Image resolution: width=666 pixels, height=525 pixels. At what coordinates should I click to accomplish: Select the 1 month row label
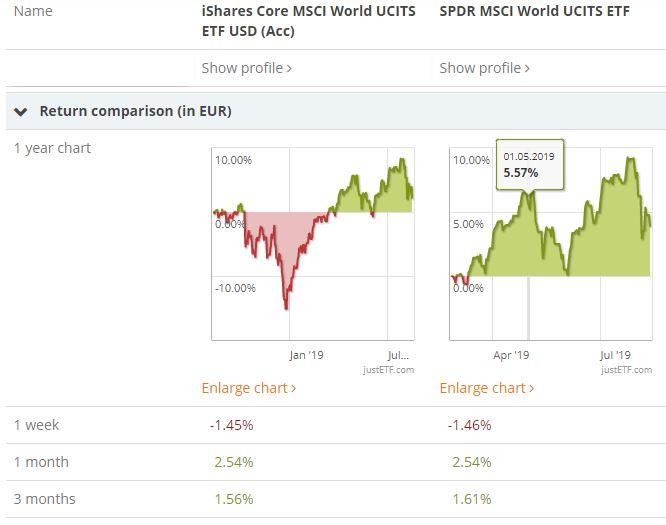[40, 462]
